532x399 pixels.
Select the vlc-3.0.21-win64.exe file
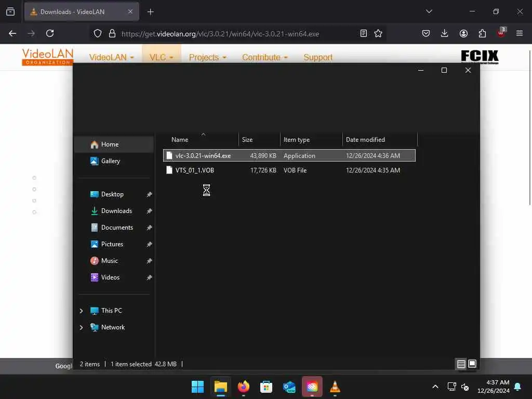(289, 156)
